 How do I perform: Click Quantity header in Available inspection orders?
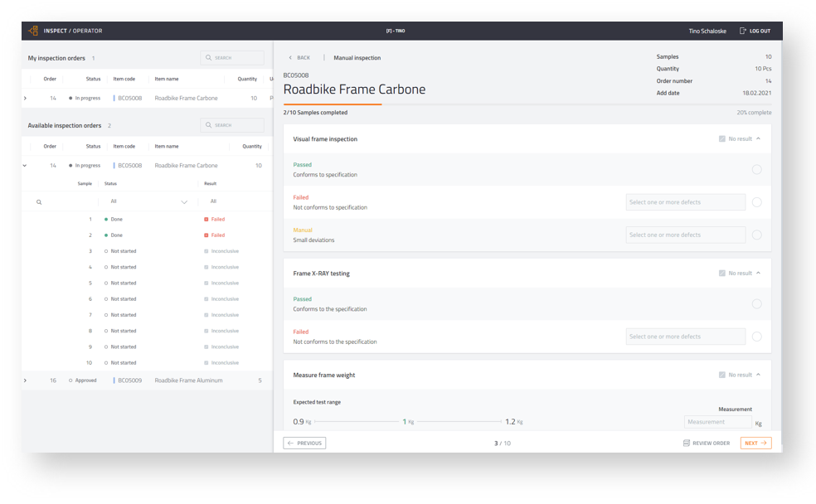click(x=252, y=147)
